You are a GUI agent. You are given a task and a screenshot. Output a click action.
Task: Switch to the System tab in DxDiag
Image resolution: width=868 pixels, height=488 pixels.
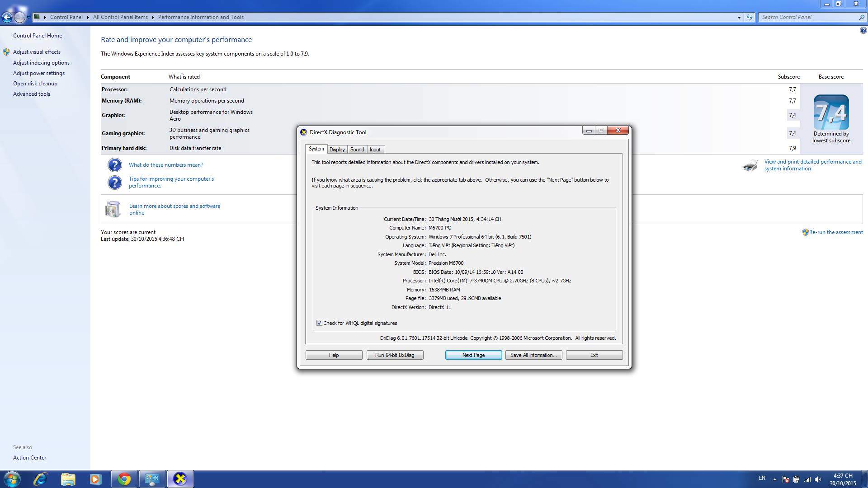tap(316, 149)
